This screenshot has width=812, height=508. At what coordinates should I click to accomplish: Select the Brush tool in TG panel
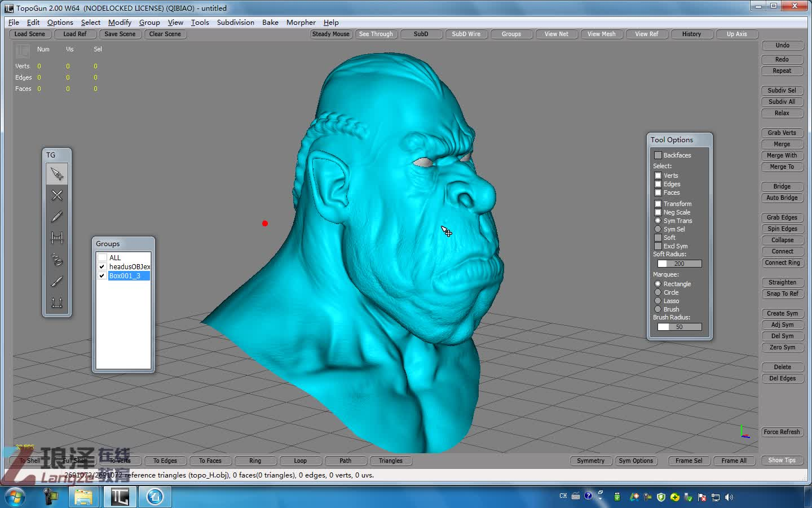57,281
